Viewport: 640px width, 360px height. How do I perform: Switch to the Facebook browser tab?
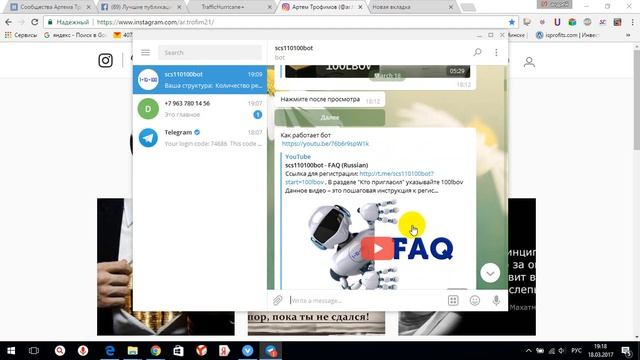(x=141, y=7)
